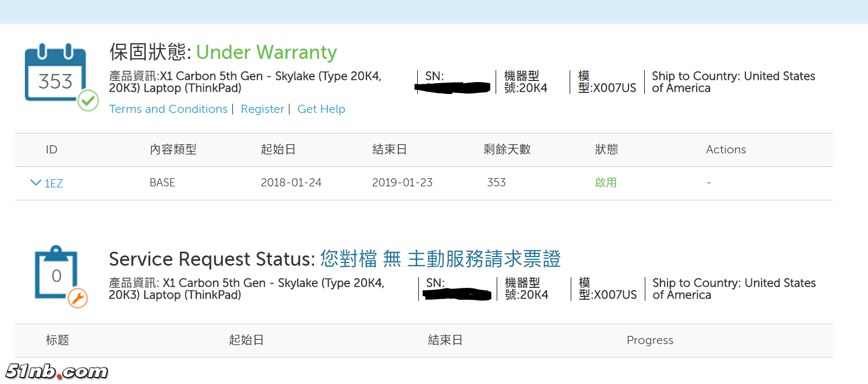Click the Actions column header
Screen dimensions: 868x384
tap(726, 150)
